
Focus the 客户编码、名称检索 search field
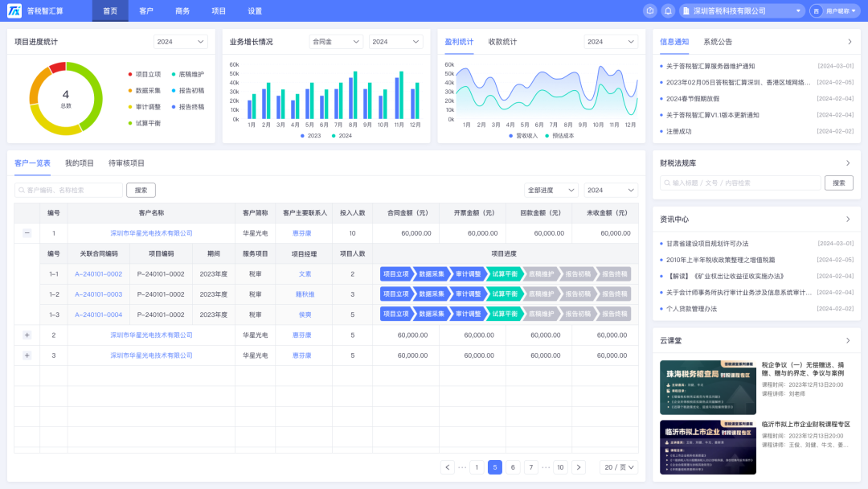tap(68, 190)
